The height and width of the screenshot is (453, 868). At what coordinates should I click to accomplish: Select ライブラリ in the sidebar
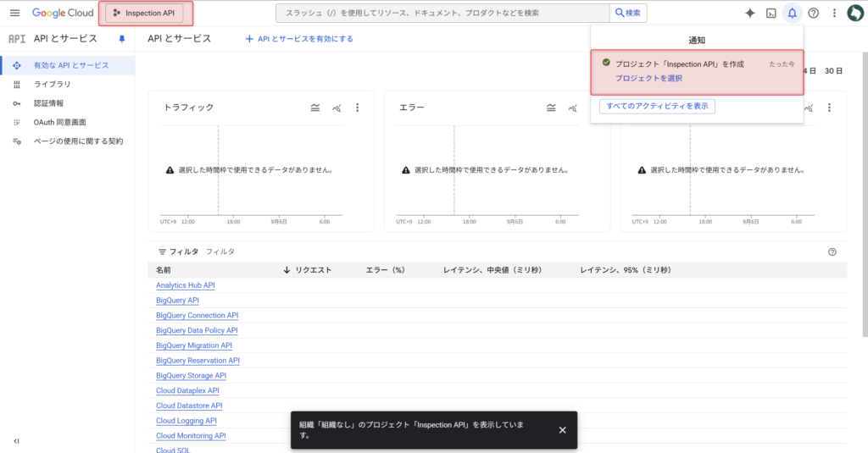click(52, 85)
